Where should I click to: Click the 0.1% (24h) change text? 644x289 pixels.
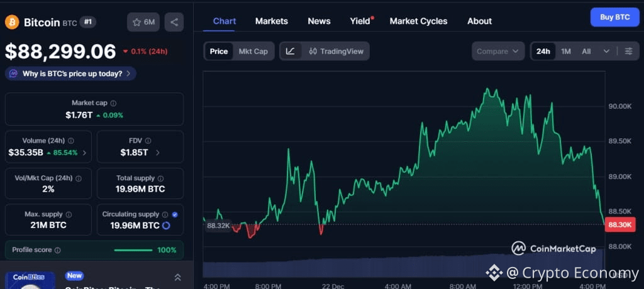click(149, 52)
